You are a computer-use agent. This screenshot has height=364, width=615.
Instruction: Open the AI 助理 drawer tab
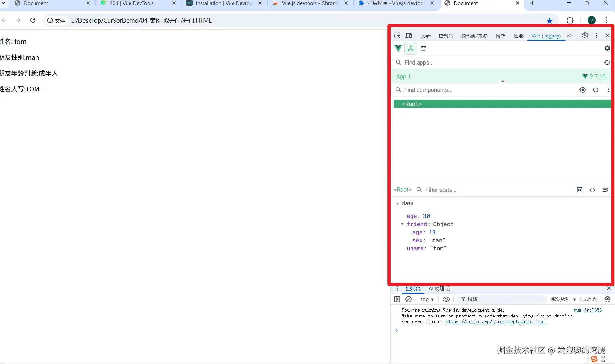click(439, 289)
